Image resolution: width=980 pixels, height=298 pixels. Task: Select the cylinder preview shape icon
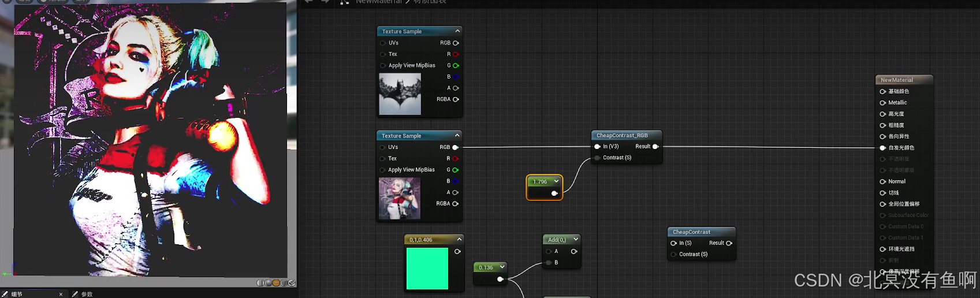pyautogui.click(x=260, y=283)
